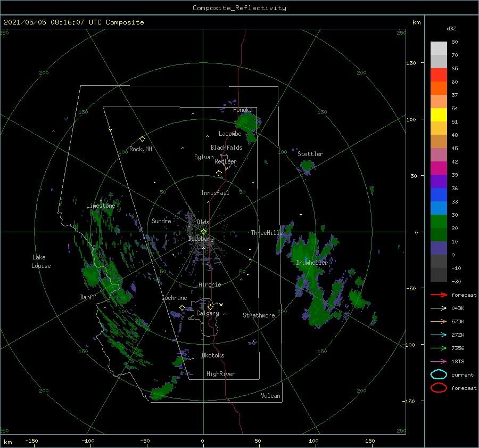This screenshot has width=479, height=448.
Task: Click the green radar echo beside Ponoka
Action: [x=247, y=123]
